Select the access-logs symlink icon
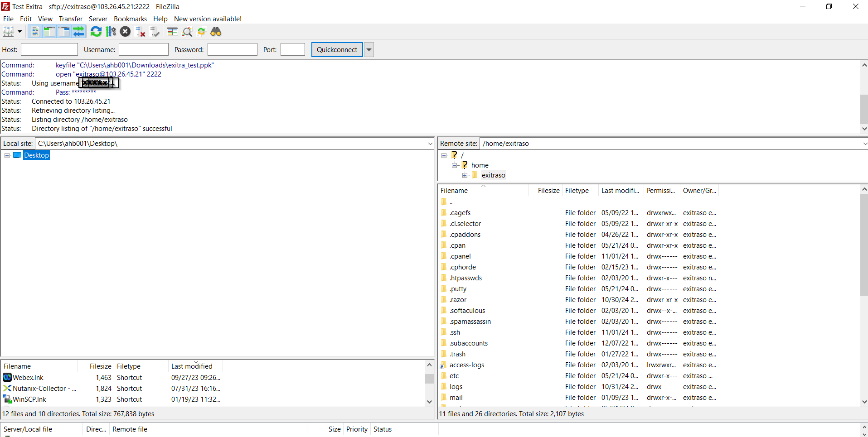 click(444, 365)
